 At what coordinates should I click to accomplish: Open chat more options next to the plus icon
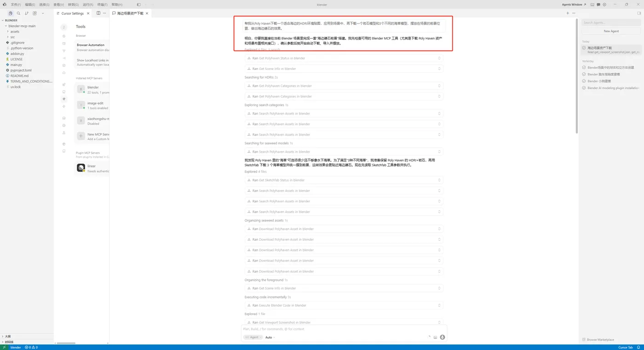pos(574,13)
